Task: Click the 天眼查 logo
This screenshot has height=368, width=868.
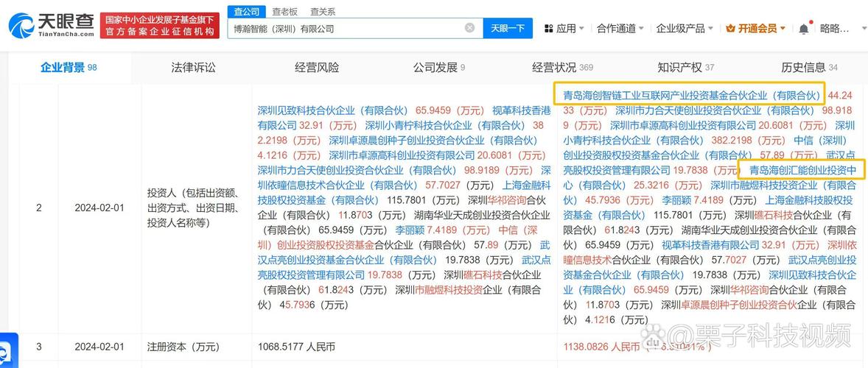Action: coord(52,25)
